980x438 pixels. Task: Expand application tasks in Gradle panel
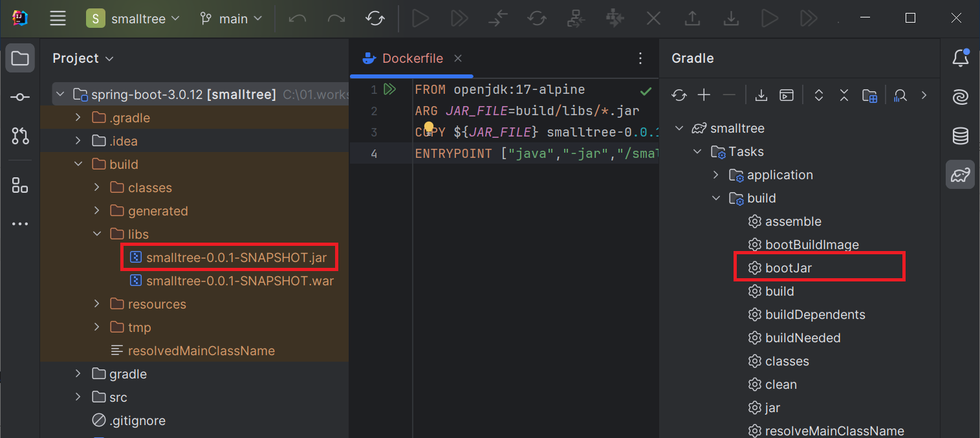point(715,175)
